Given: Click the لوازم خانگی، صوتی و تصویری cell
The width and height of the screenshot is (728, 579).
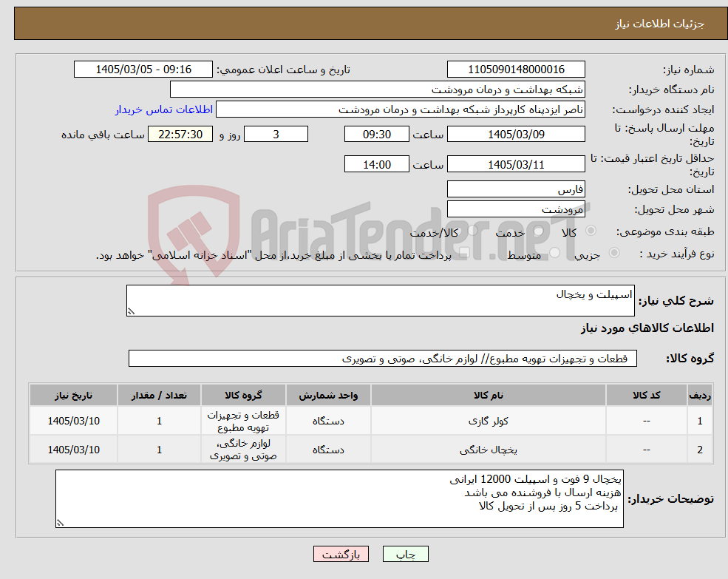Looking at the screenshot, I should [243, 450].
